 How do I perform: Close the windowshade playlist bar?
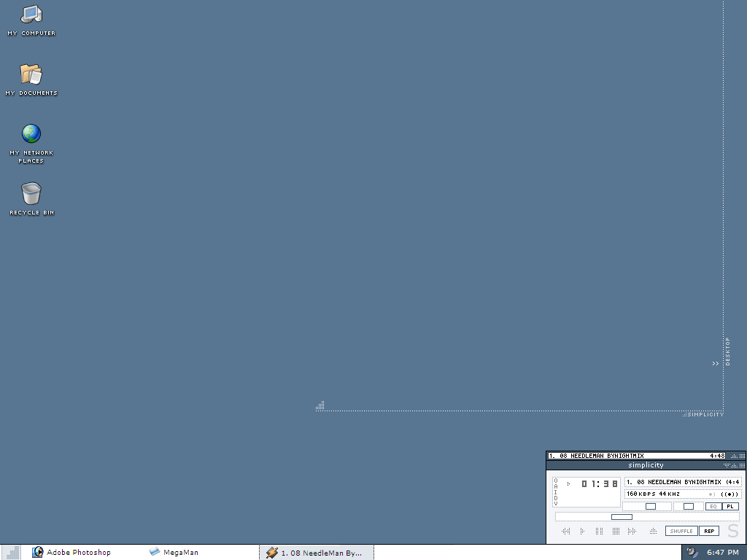click(742, 456)
